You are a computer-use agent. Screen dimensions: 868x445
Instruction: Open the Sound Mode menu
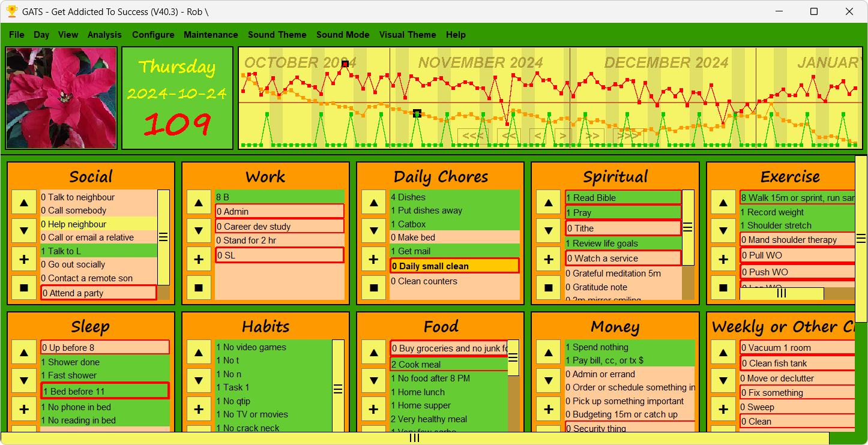[343, 35]
